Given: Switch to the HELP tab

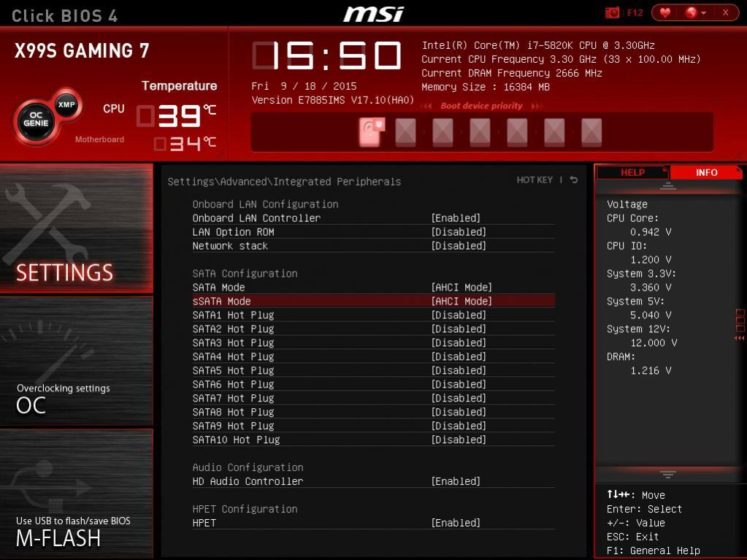Looking at the screenshot, I should (x=632, y=172).
